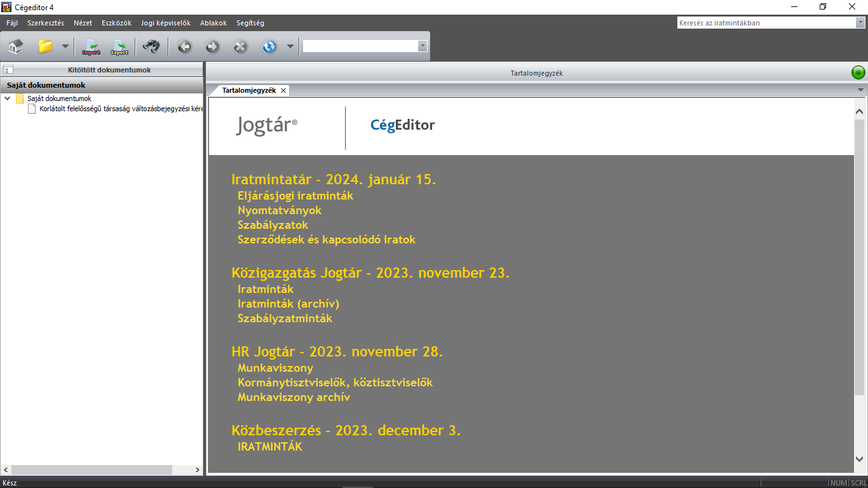Click the Import toolbar icon
Screen dimensions: 868x488
[92, 46]
